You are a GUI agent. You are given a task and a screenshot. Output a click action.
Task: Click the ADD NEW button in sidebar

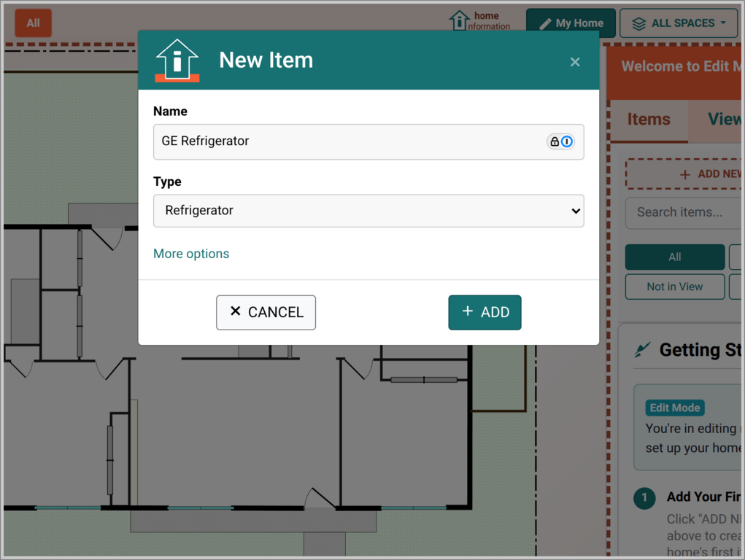pyautogui.click(x=684, y=174)
